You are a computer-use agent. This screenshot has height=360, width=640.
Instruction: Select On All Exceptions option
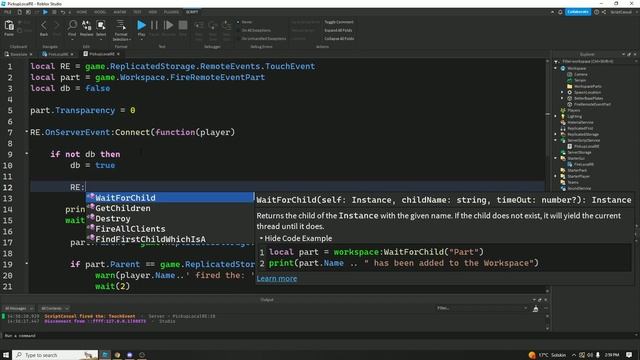coord(254,30)
